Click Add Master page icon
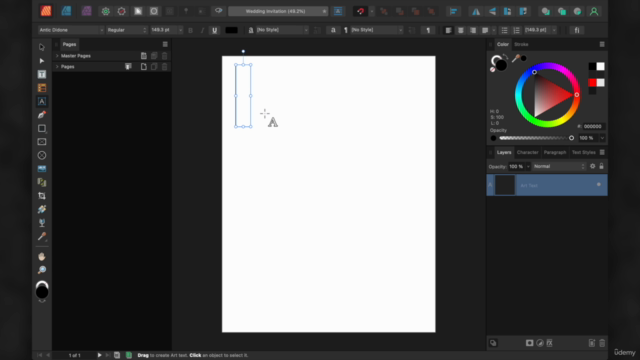The height and width of the screenshot is (360, 640). (144, 56)
